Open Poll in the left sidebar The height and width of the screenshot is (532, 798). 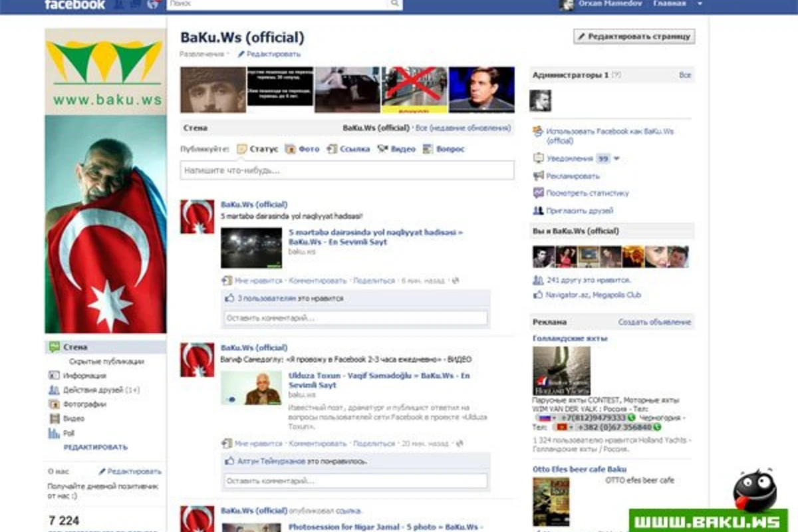pos(61,434)
